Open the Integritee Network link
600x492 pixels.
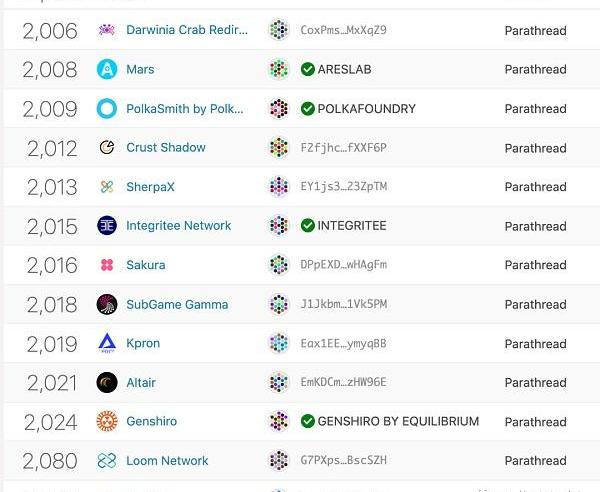pyautogui.click(x=178, y=226)
